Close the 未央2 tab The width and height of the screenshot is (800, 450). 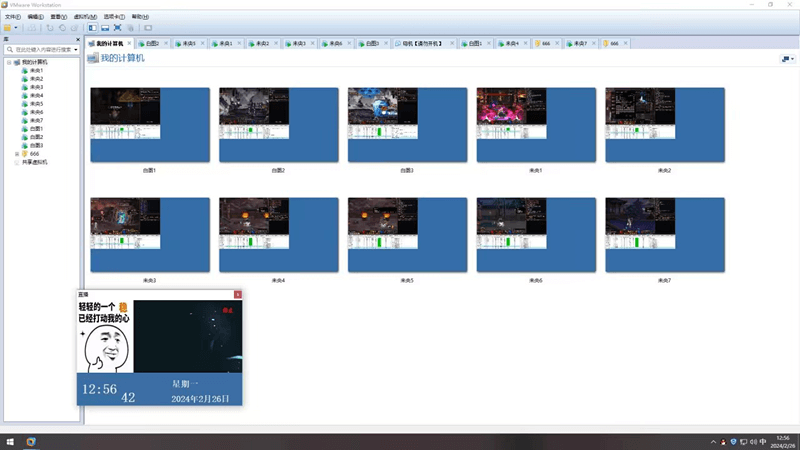click(276, 43)
